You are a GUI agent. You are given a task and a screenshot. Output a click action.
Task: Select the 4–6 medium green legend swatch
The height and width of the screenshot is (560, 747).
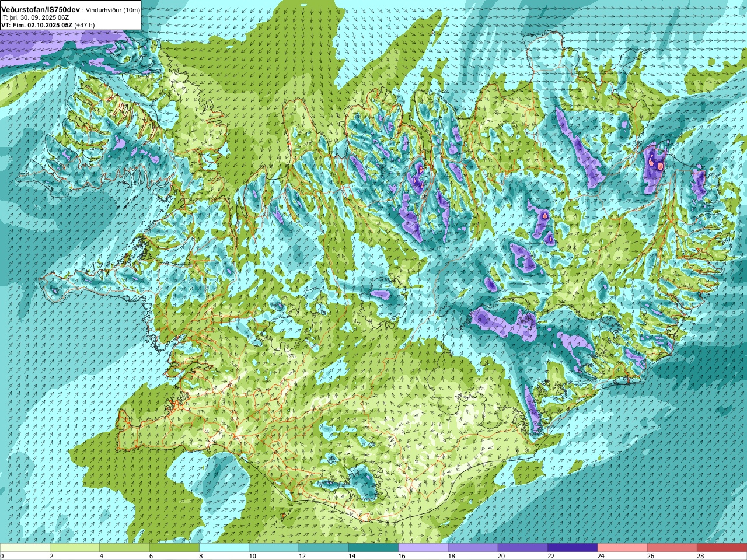click(x=124, y=548)
